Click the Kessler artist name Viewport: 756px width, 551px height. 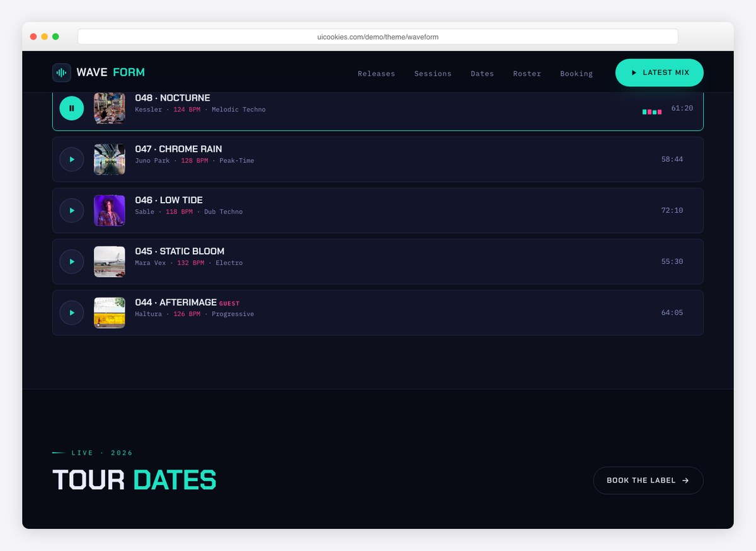point(149,110)
